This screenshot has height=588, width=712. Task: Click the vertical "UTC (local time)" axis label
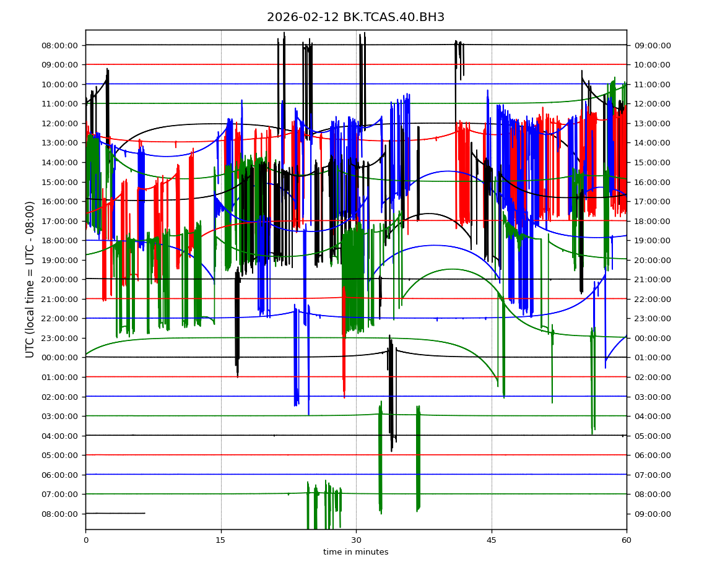(30, 279)
